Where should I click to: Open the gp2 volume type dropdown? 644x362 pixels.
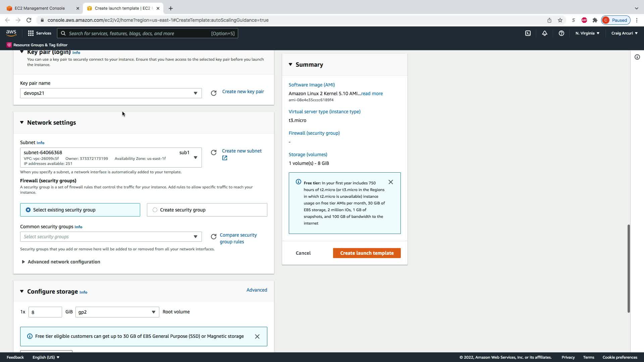117,312
